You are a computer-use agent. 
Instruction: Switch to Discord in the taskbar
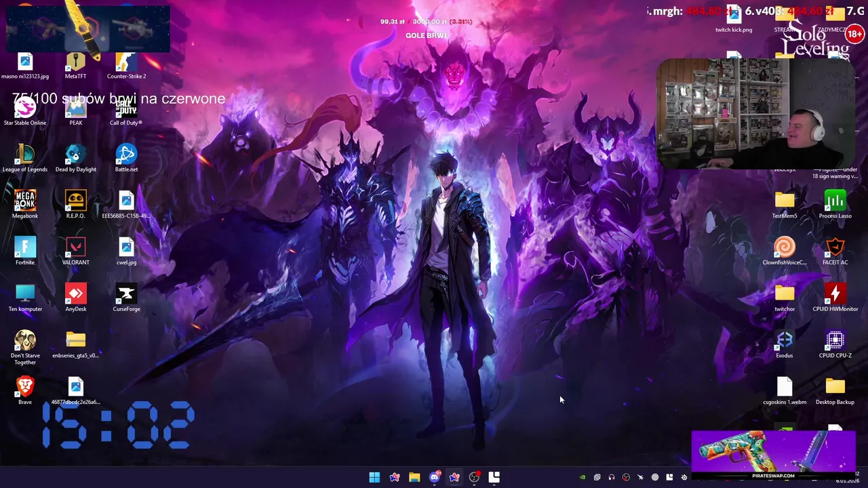[x=435, y=477]
